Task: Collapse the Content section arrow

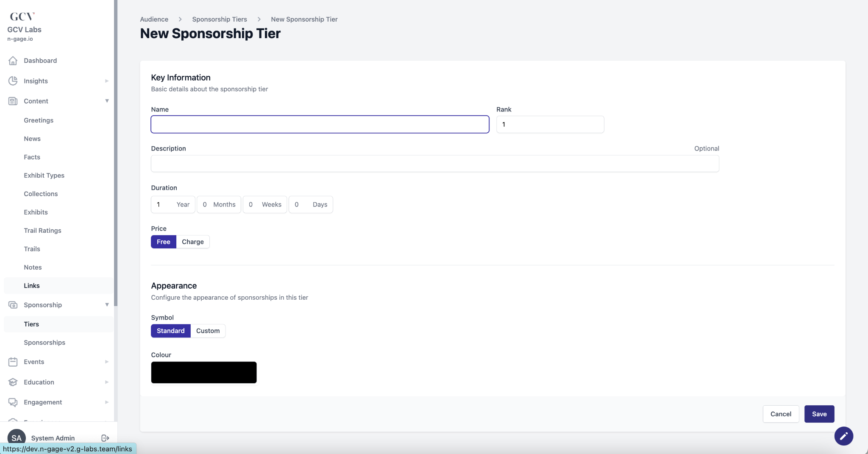Action: 107,101
